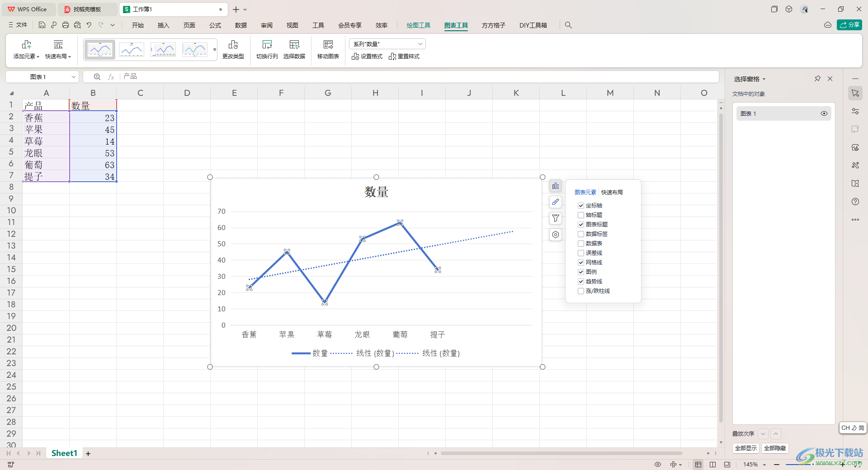Enable the 数据标签 data labels checkbox
The height and width of the screenshot is (470, 868).
tap(581, 234)
